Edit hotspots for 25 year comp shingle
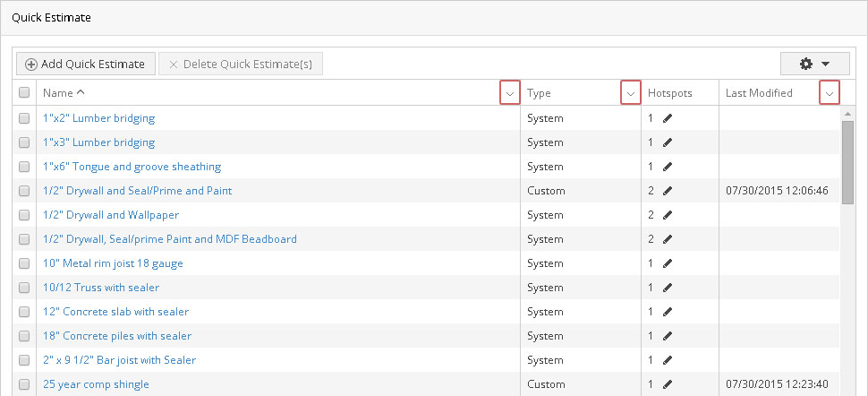Viewport: 868px width, 396px height. [668, 384]
